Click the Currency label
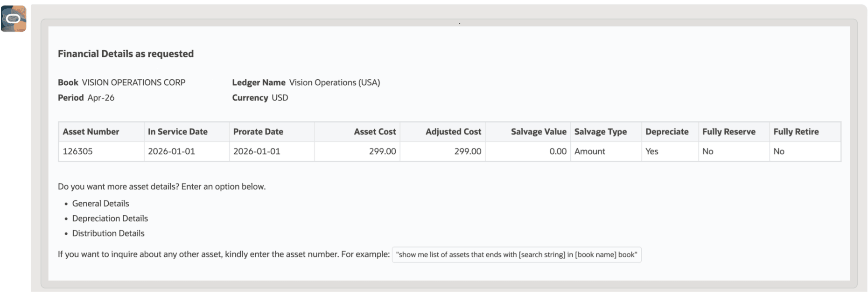Image resolution: width=868 pixels, height=294 pixels. pyautogui.click(x=250, y=98)
